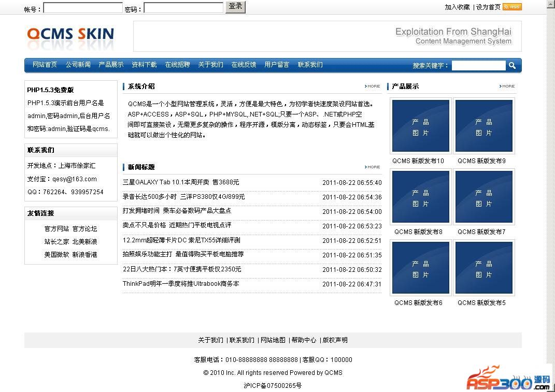Click the caption text QCMS 新版发布5

481,303
